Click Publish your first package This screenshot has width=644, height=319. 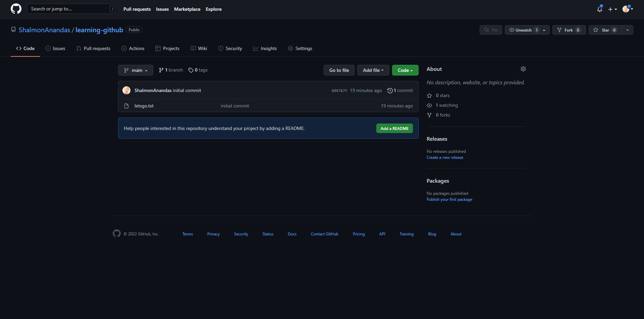click(x=449, y=199)
